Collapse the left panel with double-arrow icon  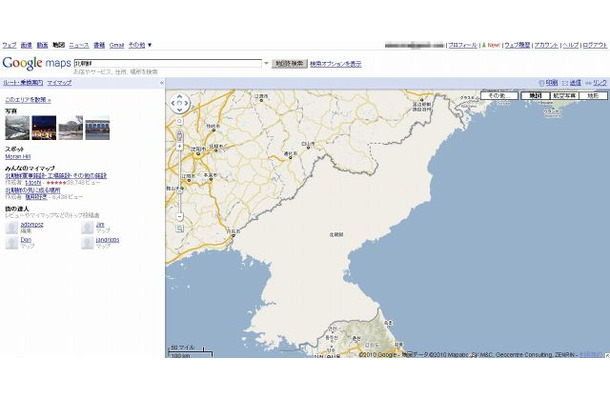click(161, 83)
